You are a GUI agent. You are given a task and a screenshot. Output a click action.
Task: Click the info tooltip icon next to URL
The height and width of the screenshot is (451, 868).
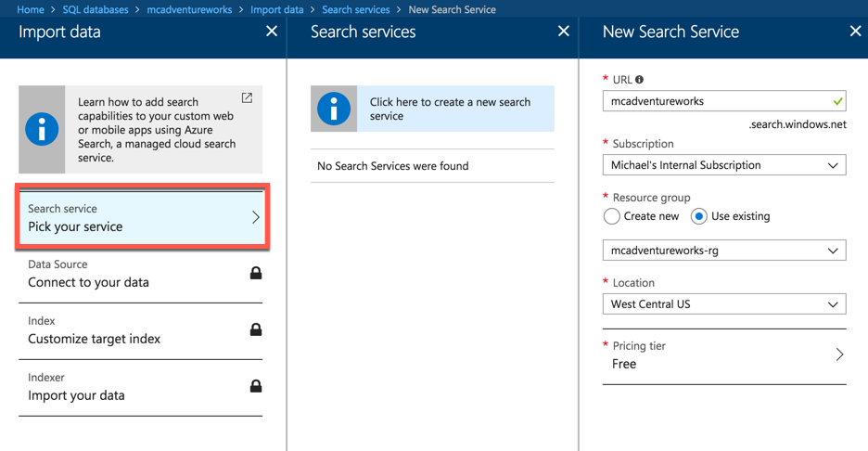(x=640, y=80)
